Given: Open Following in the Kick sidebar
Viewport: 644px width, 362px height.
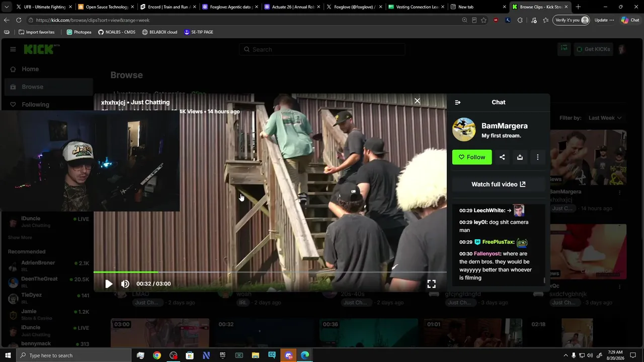Looking at the screenshot, I should (x=49, y=105).
